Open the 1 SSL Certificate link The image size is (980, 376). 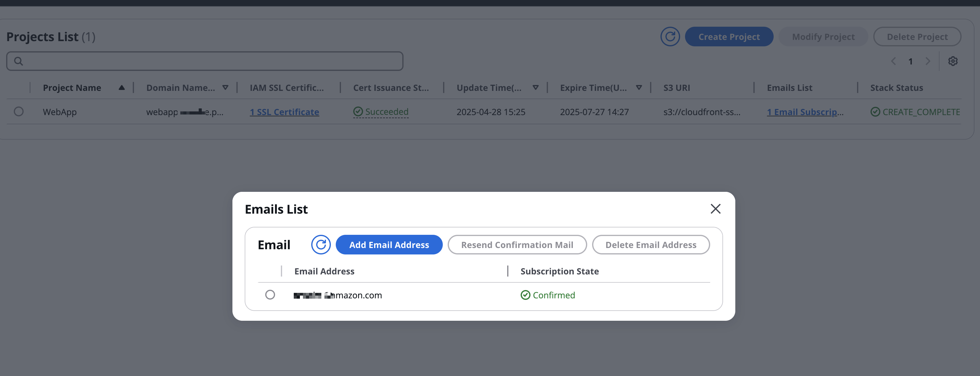pyautogui.click(x=284, y=112)
